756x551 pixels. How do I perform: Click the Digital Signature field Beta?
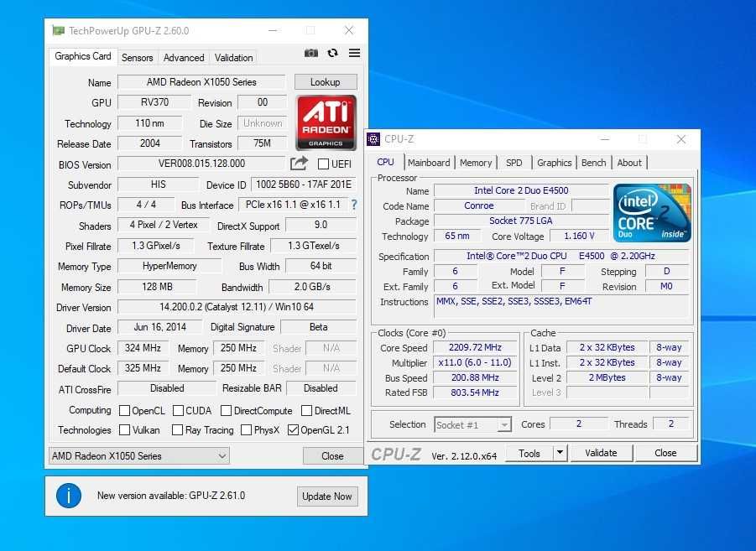click(x=318, y=327)
